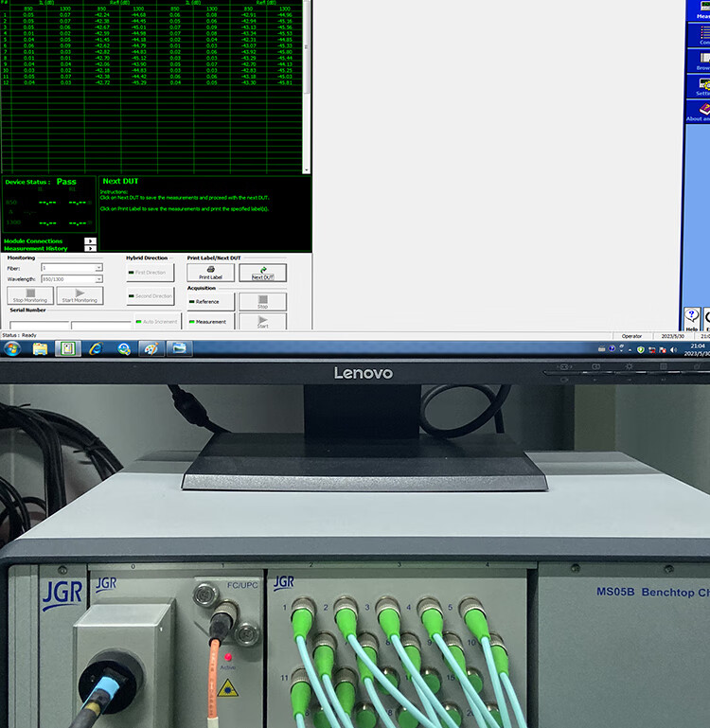Toggle the Second Direction button
Viewport: 710px width, 728px height.
pyautogui.click(x=150, y=296)
